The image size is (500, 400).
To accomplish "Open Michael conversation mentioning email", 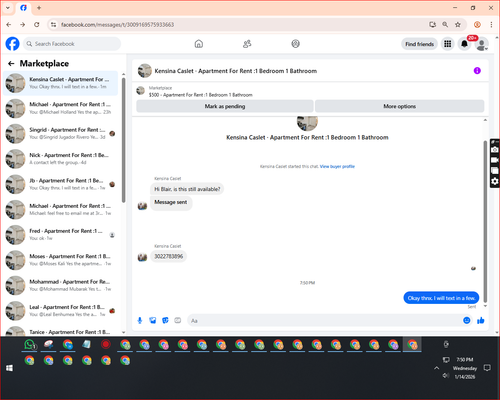I will [x=60, y=209].
